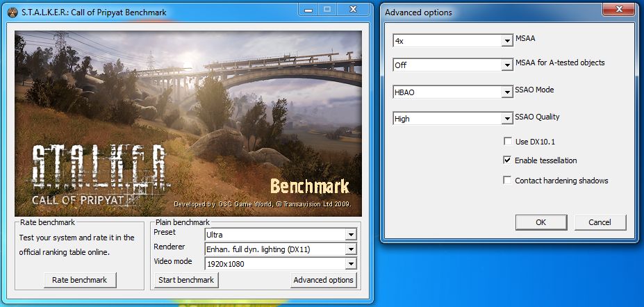Click the OK button in Advanced options
Viewport: 644px width, 307px height.
click(541, 222)
